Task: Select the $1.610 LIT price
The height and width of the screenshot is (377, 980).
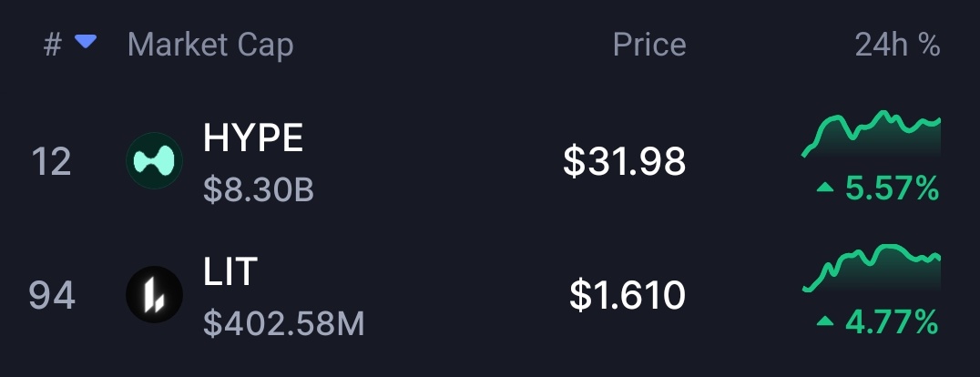Action: [x=627, y=295]
